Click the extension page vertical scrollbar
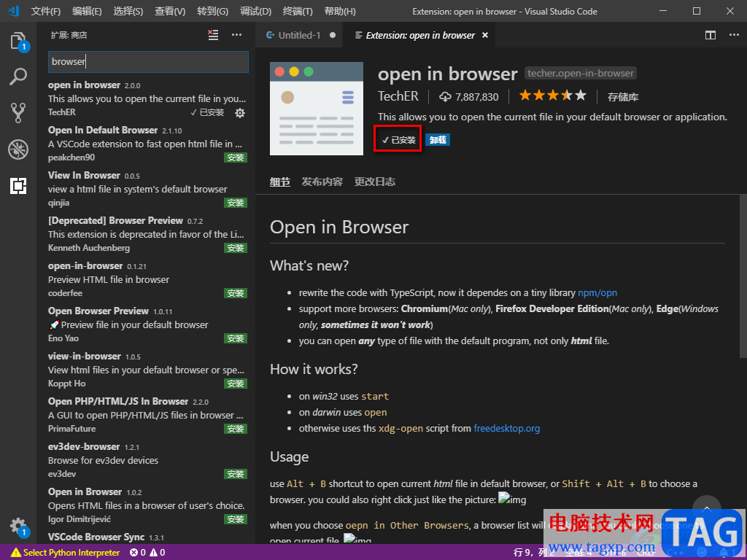The image size is (747, 560). point(743,276)
